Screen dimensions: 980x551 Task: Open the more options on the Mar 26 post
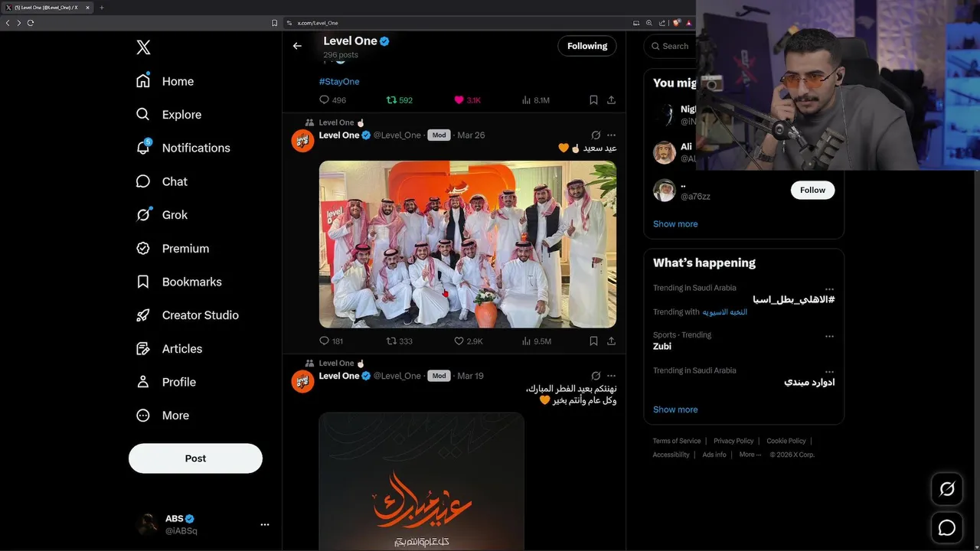point(611,135)
